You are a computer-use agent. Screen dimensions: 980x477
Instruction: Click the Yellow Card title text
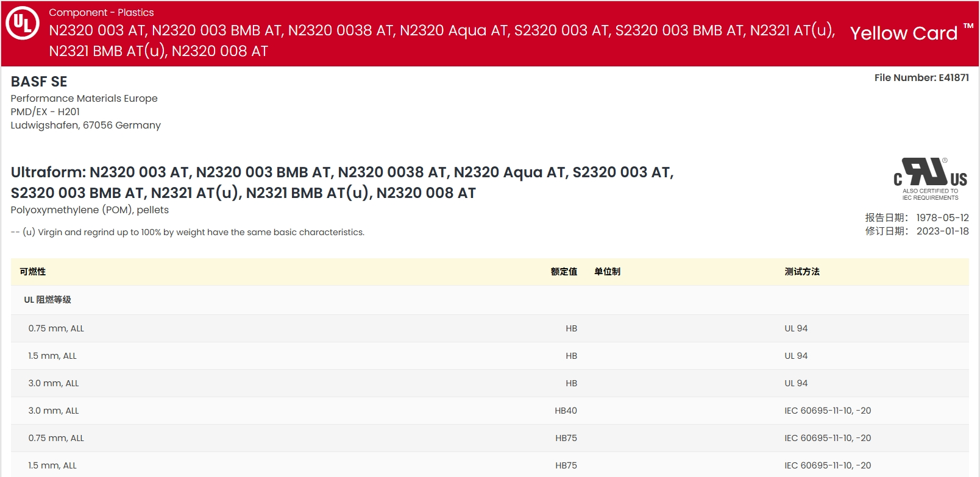coord(904,34)
